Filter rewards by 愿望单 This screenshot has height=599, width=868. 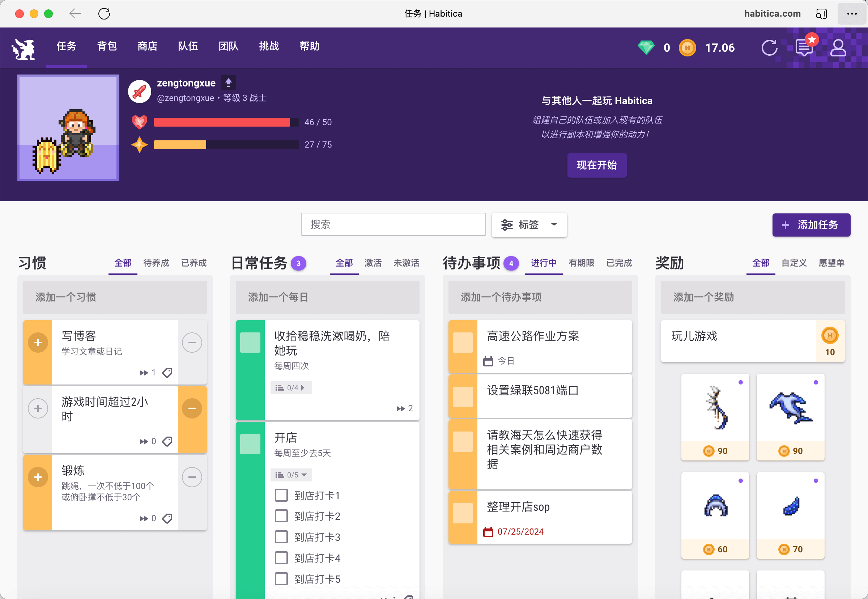[831, 263]
